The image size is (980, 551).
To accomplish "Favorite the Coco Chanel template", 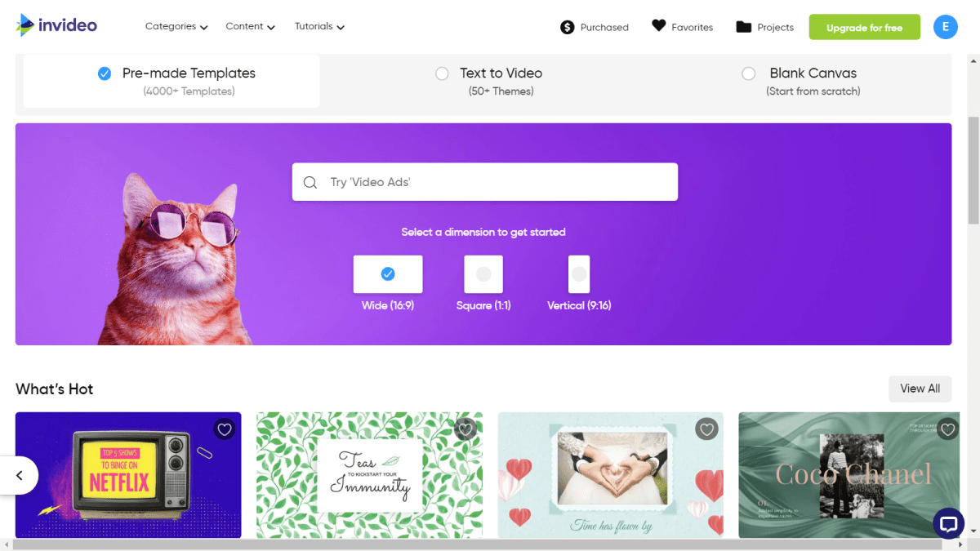I will coord(947,429).
